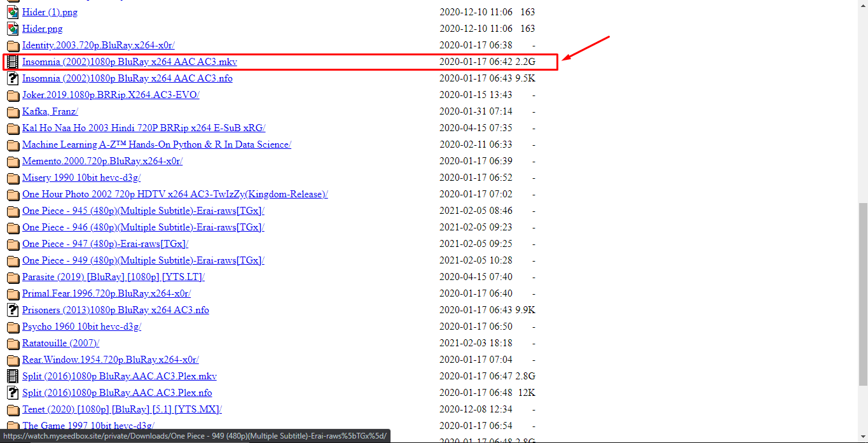Image resolution: width=868 pixels, height=443 pixels.
Task: Click the folder icon beside Ratatouille (2007)
Action: click(x=13, y=343)
